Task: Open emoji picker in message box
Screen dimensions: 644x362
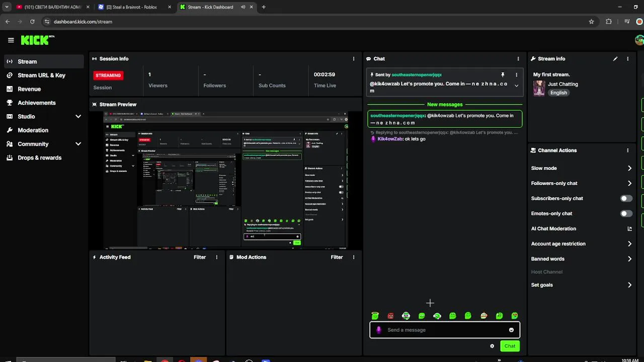Action: coord(511,330)
